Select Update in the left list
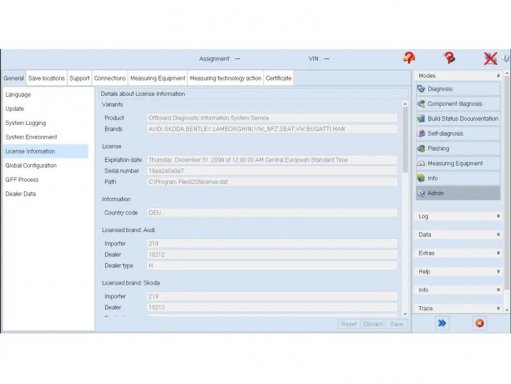This screenshot has width=511, height=384. coord(46,109)
